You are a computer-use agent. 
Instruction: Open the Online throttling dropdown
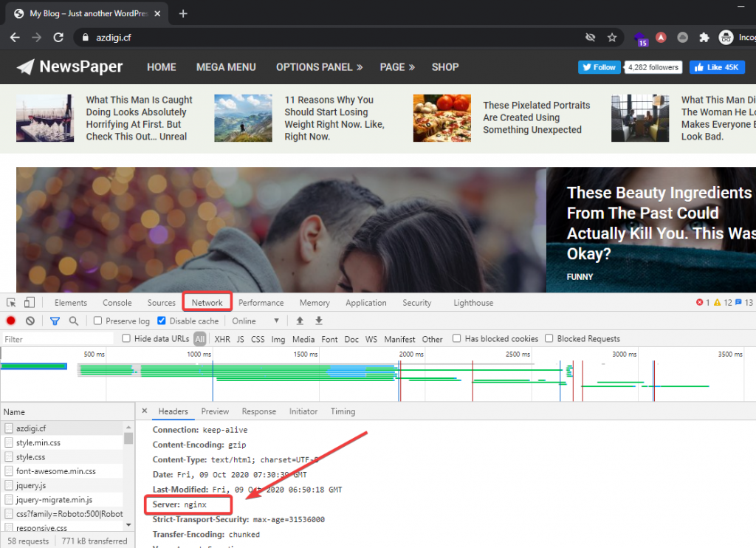pos(255,321)
